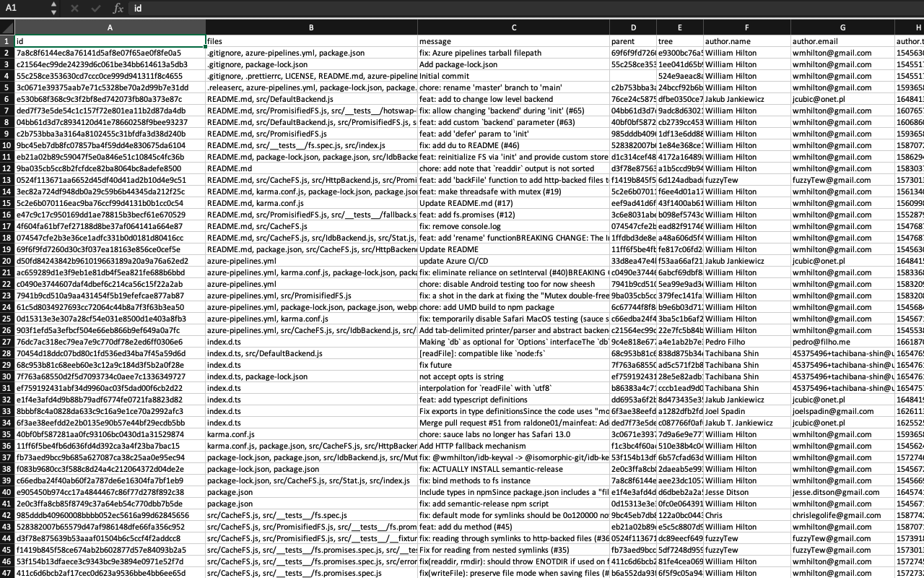Select row 20 by its row number
This screenshot has width=924, height=578.
(6, 261)
